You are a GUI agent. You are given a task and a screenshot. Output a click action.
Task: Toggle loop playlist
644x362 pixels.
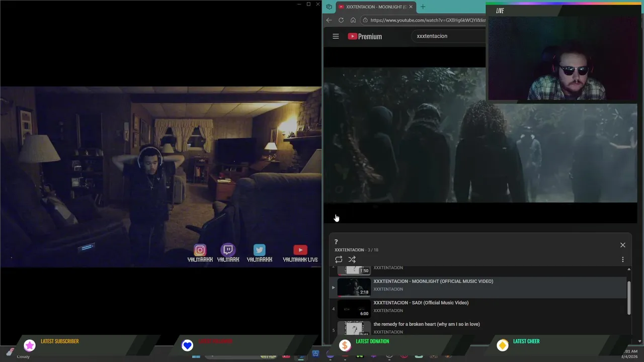339,259
